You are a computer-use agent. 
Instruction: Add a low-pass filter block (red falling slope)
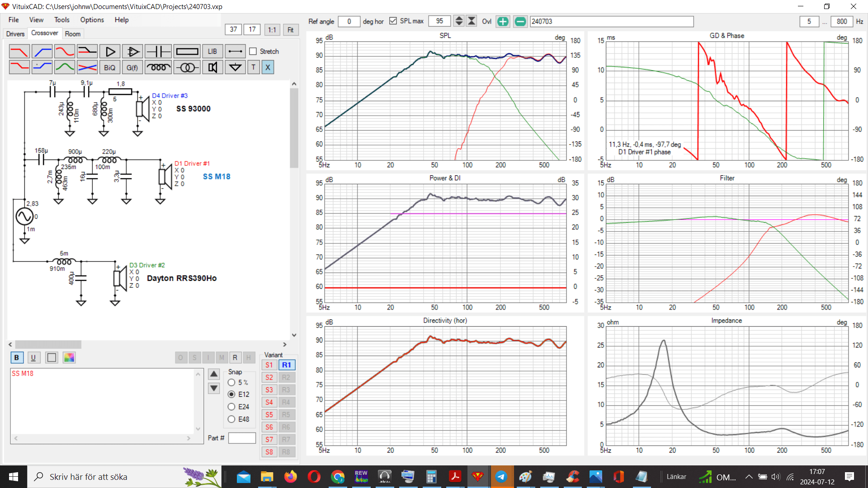(19, 52)
